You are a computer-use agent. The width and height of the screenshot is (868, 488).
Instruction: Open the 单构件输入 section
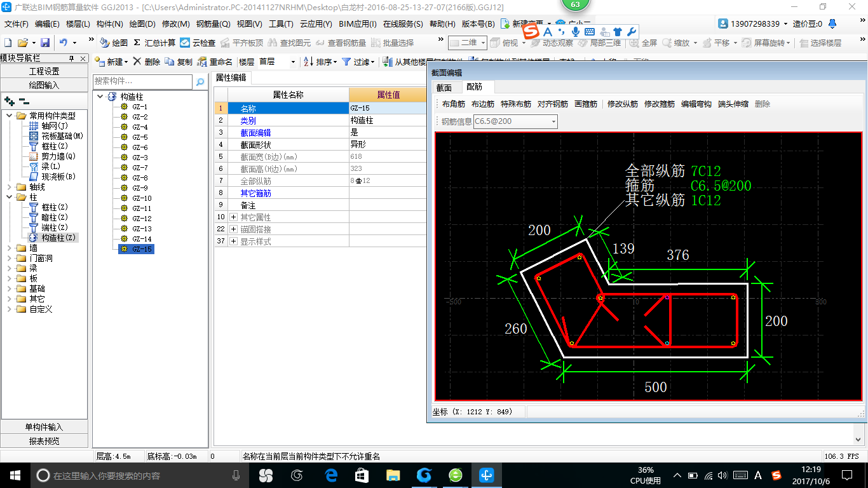(x=44, y=427)
